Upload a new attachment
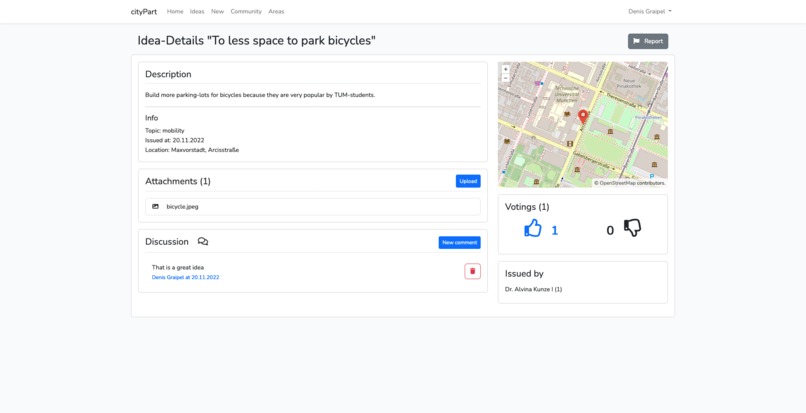The width and height of the screenshot is (806, 413). (468, 181)
